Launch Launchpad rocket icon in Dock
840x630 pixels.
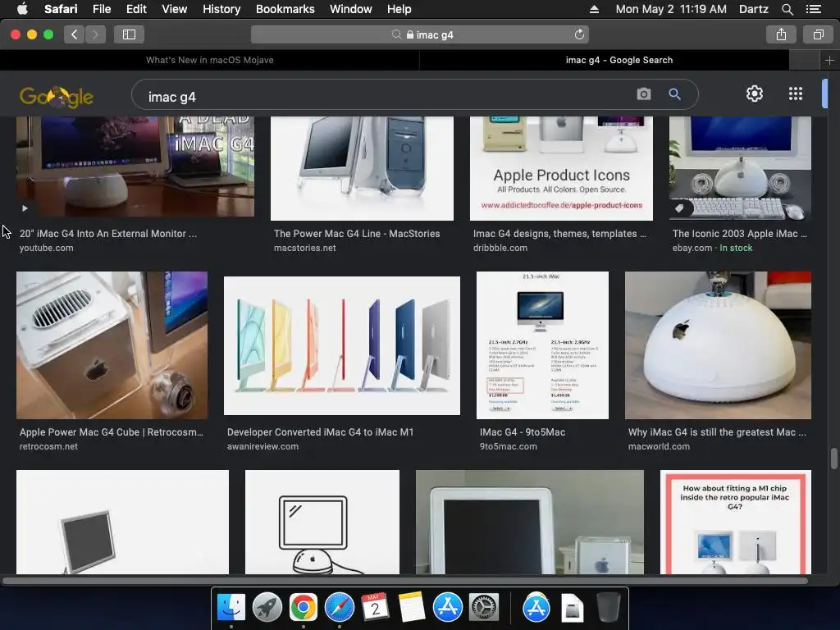[x=267, y=608]
